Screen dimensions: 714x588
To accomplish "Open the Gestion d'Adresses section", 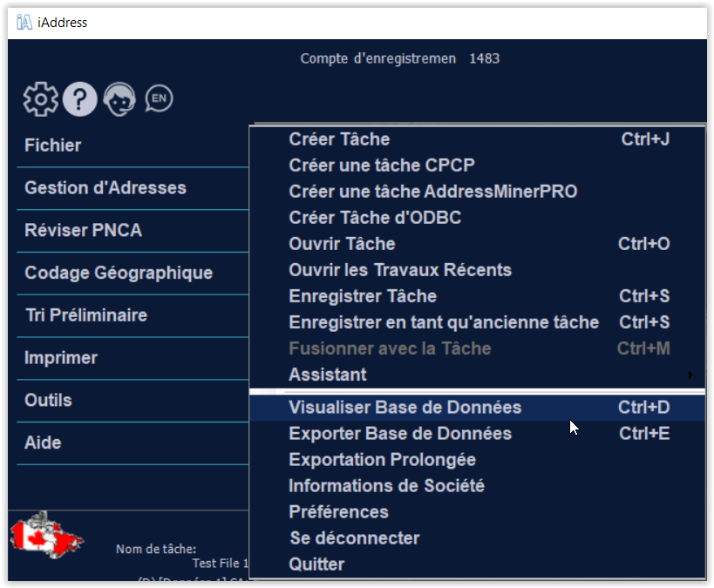I will [x=105, y=188].
